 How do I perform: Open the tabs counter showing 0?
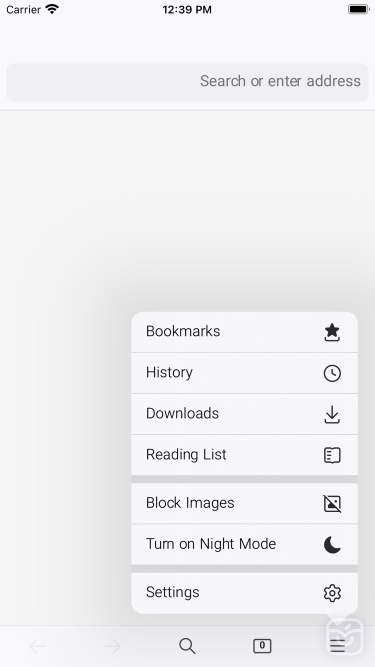tap(262, 646)
